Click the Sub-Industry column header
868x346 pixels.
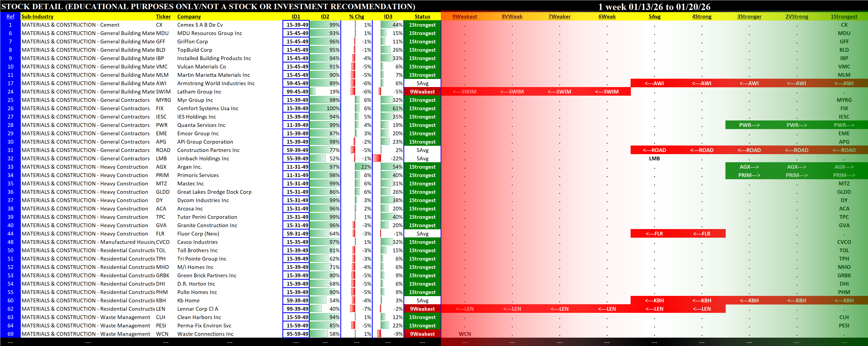[37, 16]
